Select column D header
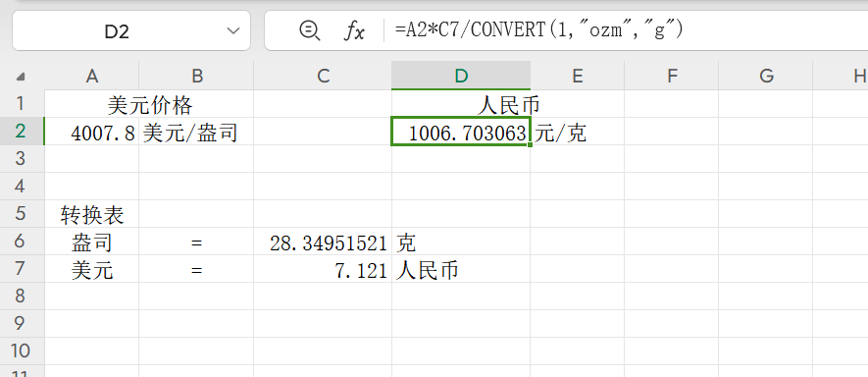Image resolution: width=868 pixels, height=377 pixels. (461, 76)
